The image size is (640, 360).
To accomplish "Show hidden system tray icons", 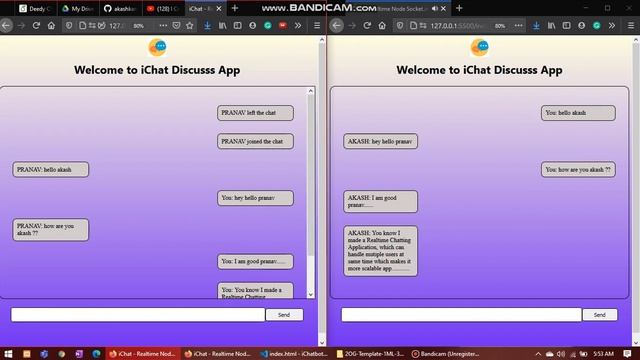I will (538, 354).
